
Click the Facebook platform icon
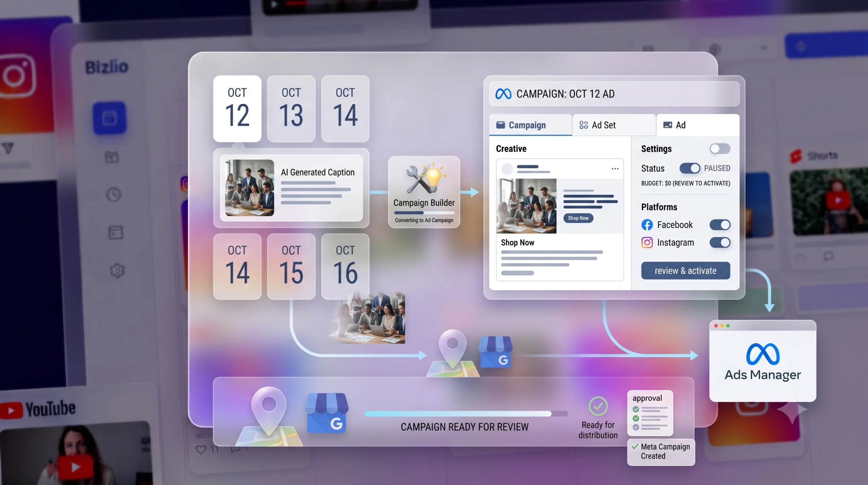coord(647,225)
